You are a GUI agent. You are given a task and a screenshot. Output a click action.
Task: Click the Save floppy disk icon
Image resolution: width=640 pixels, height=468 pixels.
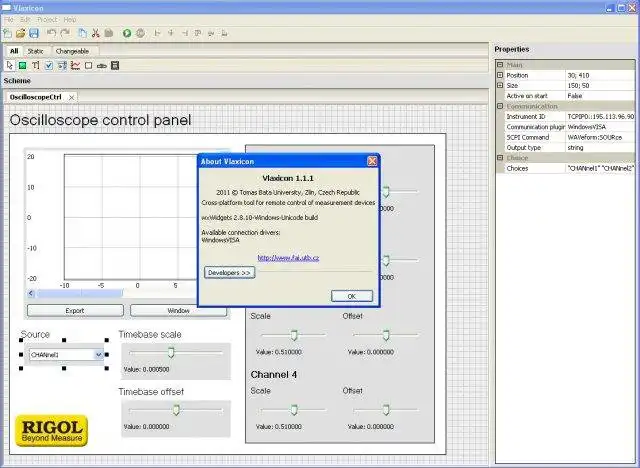click(x=34, y=33)
